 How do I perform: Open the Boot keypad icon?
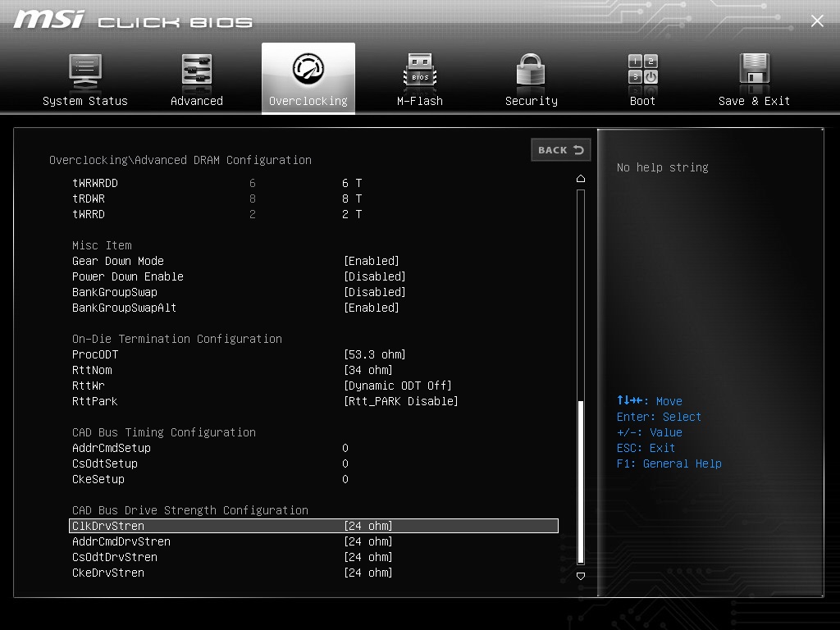[643, 70]
